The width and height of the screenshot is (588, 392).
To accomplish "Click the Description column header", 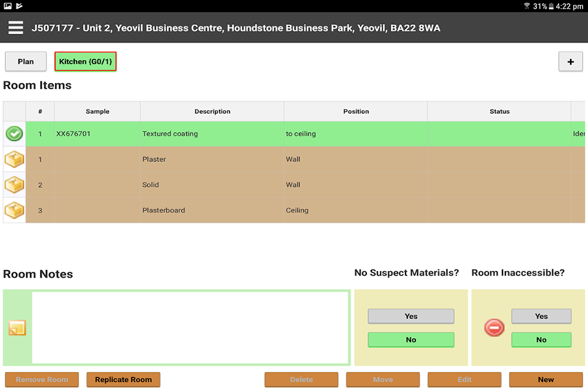I will click(x=212, y=112).
